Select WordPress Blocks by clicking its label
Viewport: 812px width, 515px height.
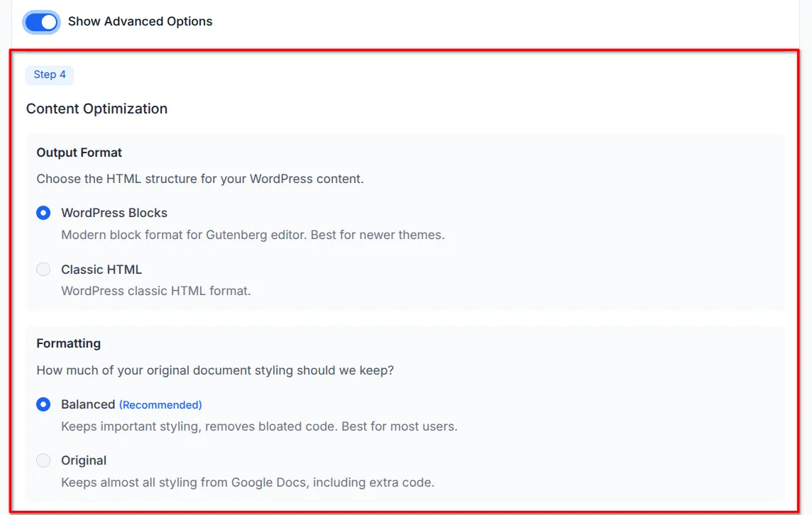114,213
